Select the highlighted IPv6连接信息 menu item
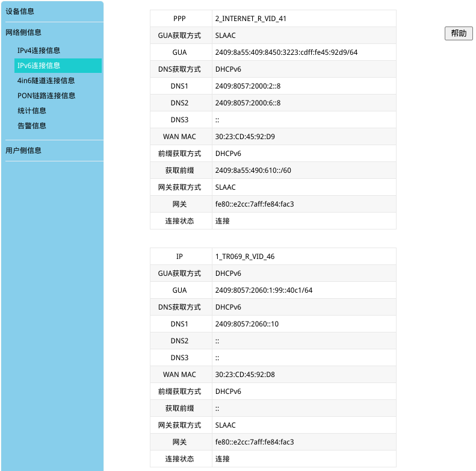Screen dimensions: 476x471 click(39, 66)
